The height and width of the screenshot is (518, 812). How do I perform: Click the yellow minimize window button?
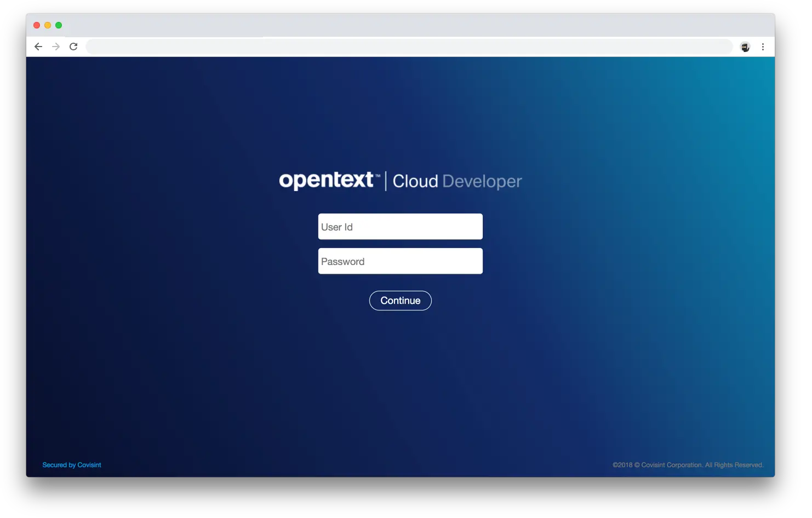(47, 25)
